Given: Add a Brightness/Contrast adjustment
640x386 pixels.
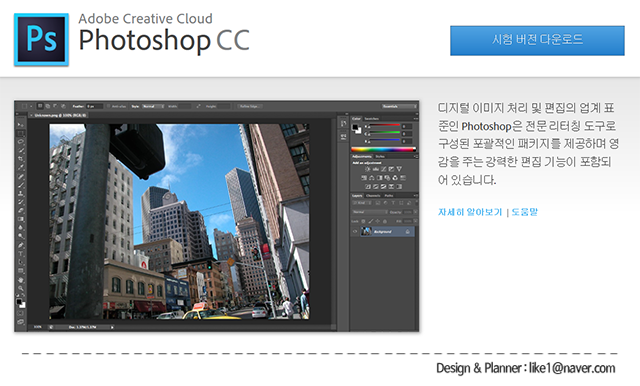Looking at the screenshot, I should pos(367,169).
